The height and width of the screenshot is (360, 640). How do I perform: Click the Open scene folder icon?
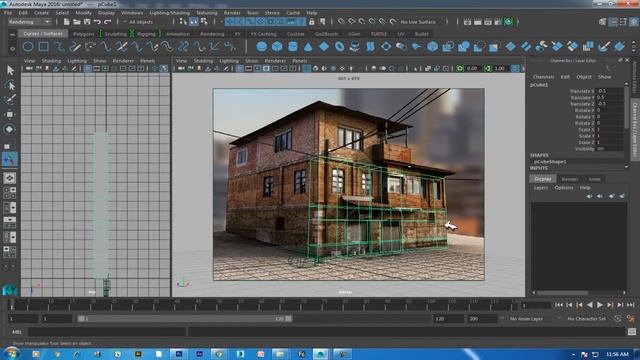tap(77, 22)
